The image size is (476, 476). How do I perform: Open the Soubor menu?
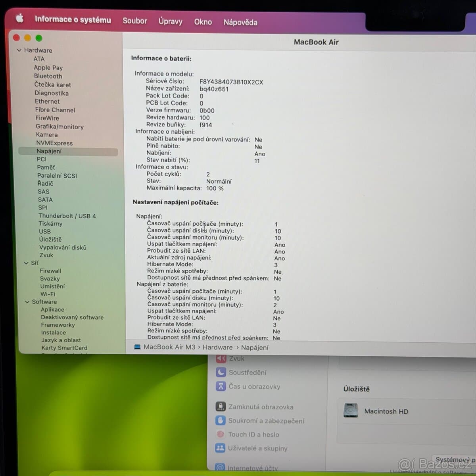coord(135,21)
